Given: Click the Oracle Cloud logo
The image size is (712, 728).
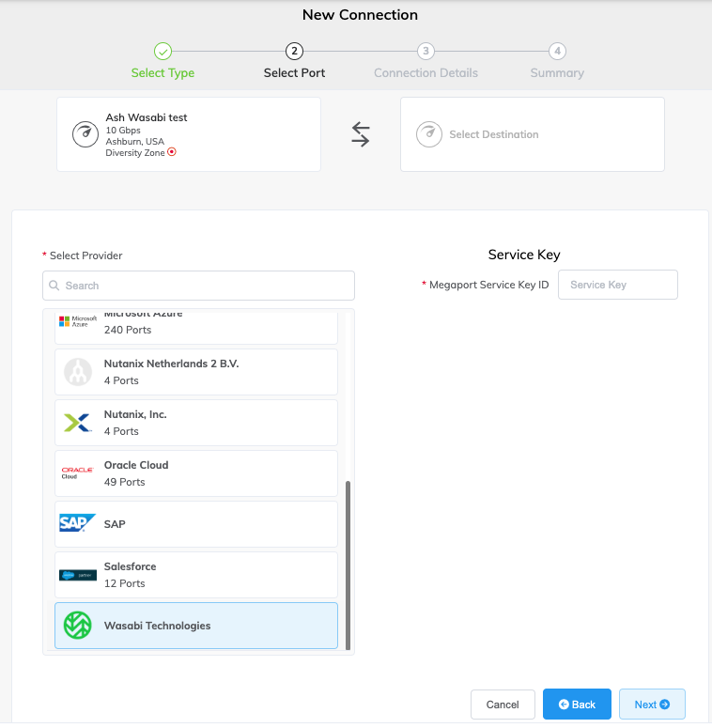Looking at the screenshot, I should coord(77,473).
